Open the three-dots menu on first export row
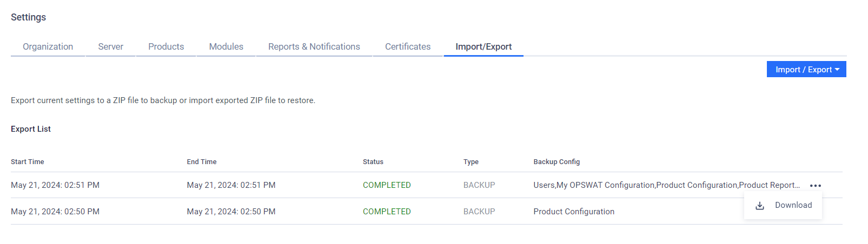This screenshot has height=244, width=868. [x=816, y=186]
